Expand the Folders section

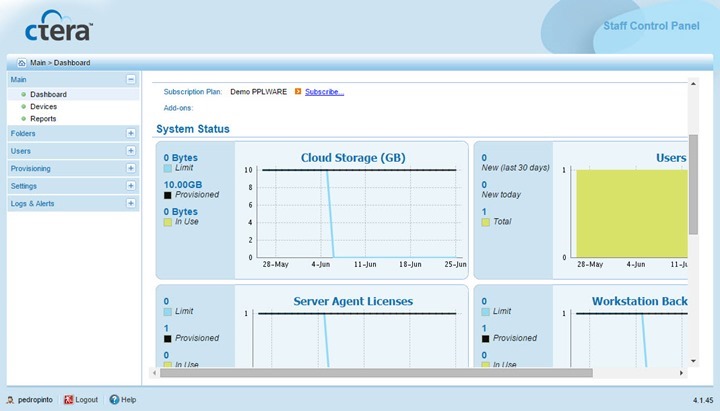pos(131,133)
